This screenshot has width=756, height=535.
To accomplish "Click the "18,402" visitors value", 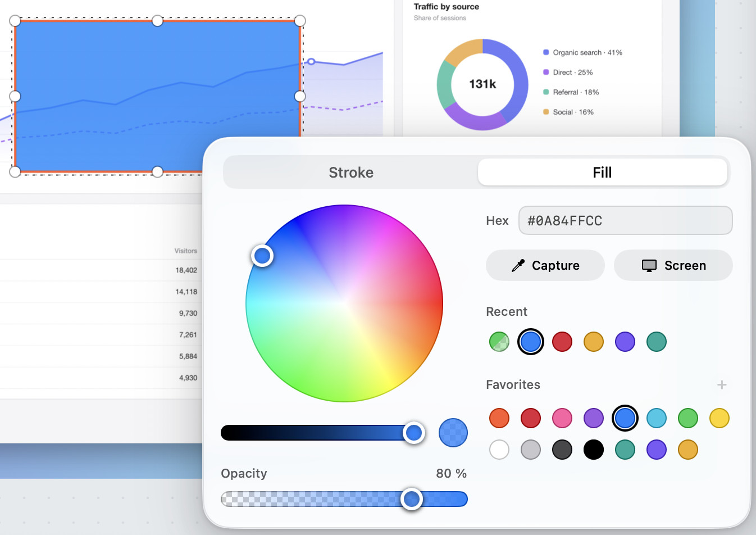I will click(186, 270).
